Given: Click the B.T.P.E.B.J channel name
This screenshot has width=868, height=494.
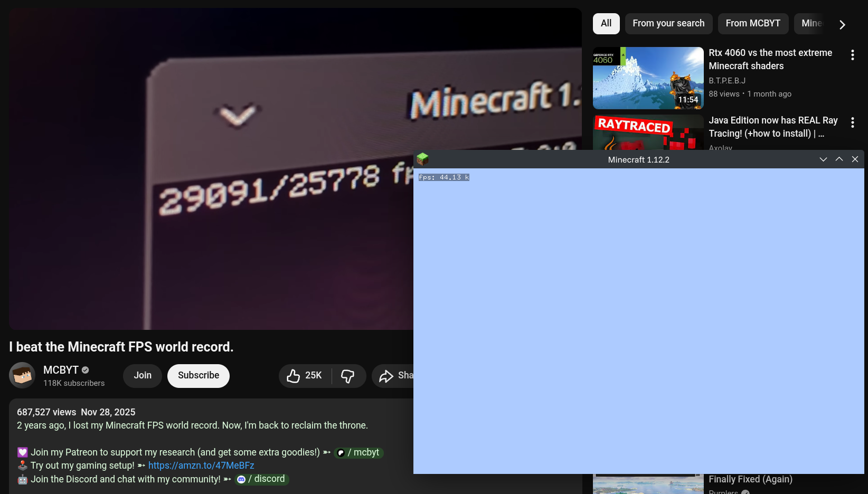Looking at the screenshot, I should 727,81.
